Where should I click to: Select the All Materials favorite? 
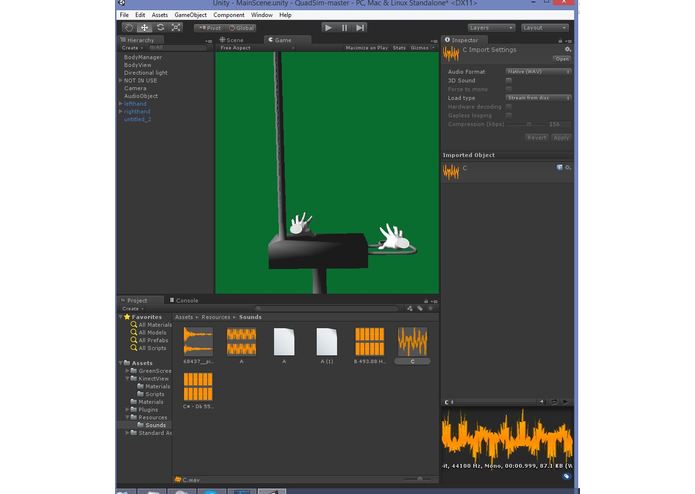(151, 325)
